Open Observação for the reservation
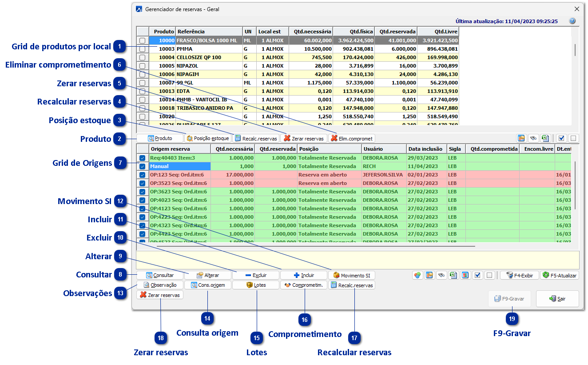The height and width of the screenshot is (365, 588). (160, 285)
